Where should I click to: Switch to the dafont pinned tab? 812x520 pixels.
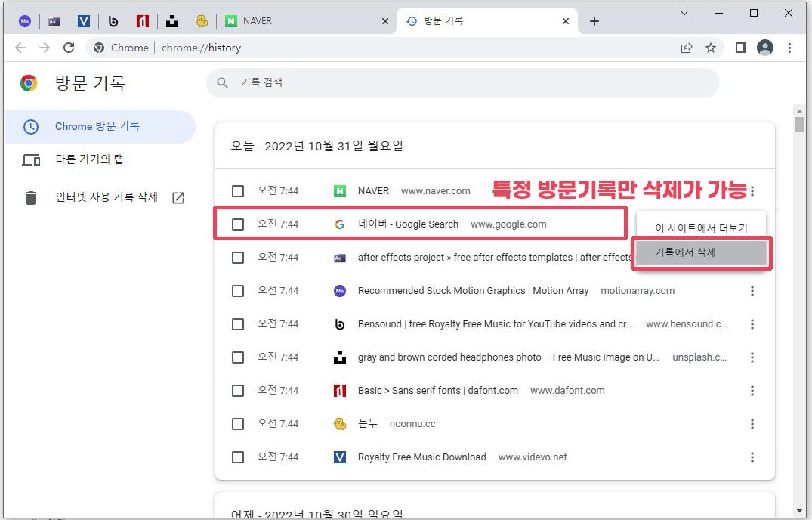143,21
